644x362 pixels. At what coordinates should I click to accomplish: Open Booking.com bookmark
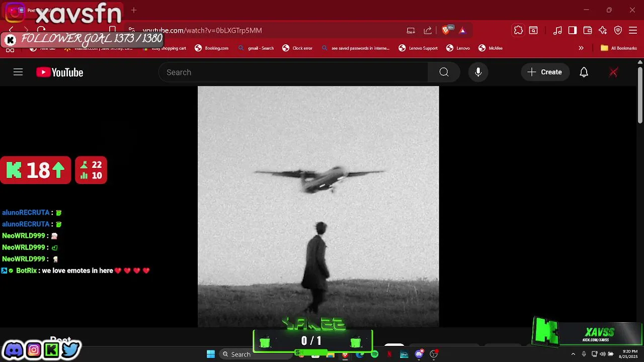pos(212,48)
